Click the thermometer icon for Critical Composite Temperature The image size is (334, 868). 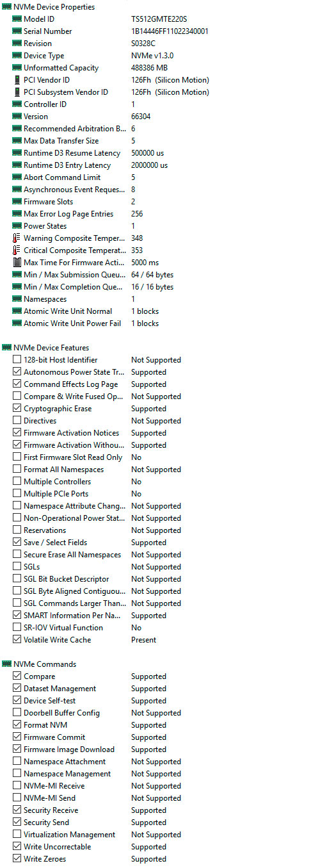tap(17, 250)
